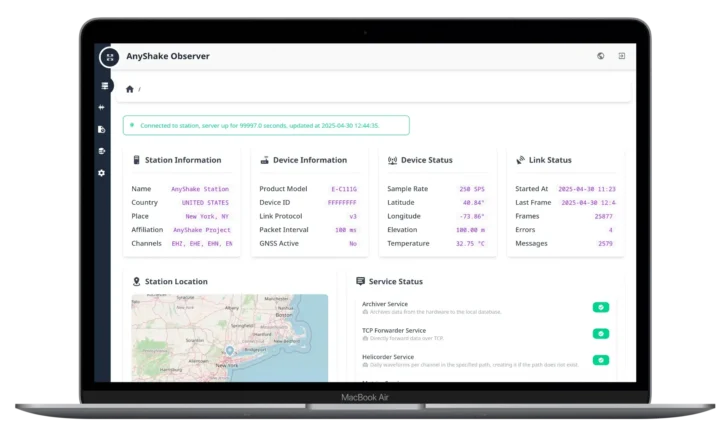Click the 'E-C111G' product model value

344,189
